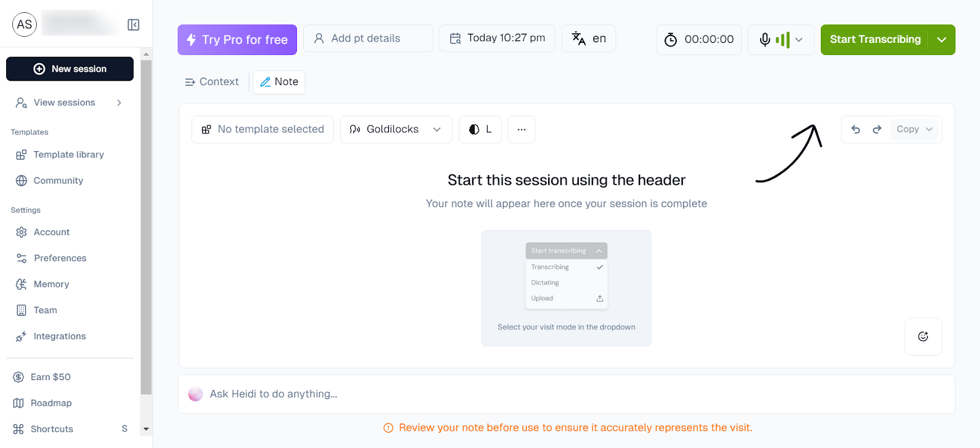Switch to the Note tab
Screen dimensions: 980x448
pyautogui.click(x=279, y=81)
